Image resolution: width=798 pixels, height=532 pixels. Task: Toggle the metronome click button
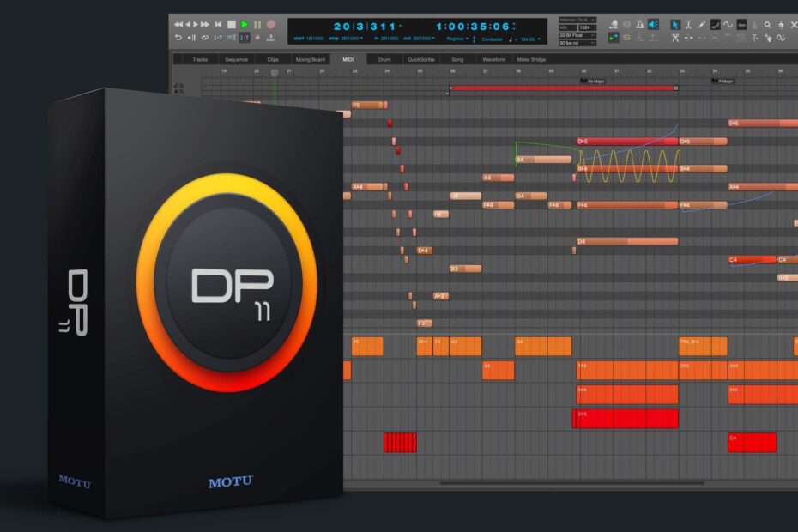[x=640, y=24]
